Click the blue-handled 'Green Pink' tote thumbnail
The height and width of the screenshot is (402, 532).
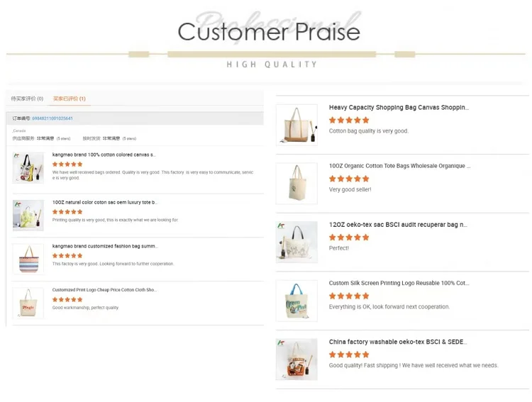coord(297,301)
